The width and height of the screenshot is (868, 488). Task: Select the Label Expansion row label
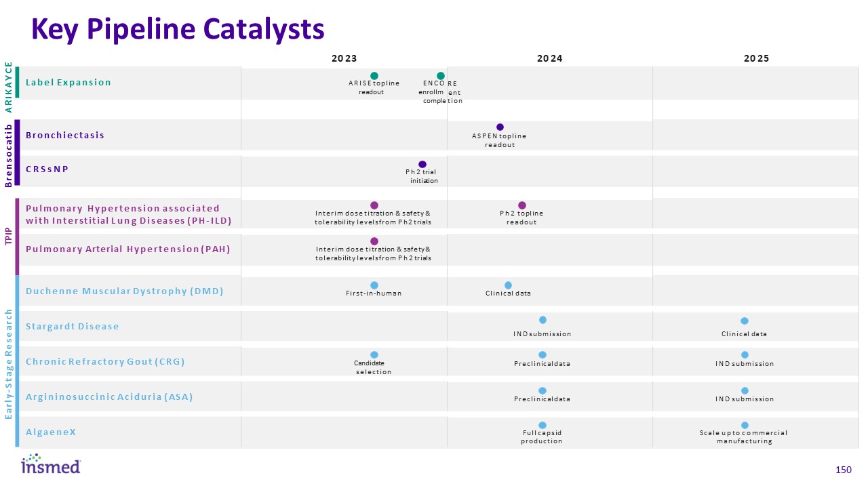68,83
